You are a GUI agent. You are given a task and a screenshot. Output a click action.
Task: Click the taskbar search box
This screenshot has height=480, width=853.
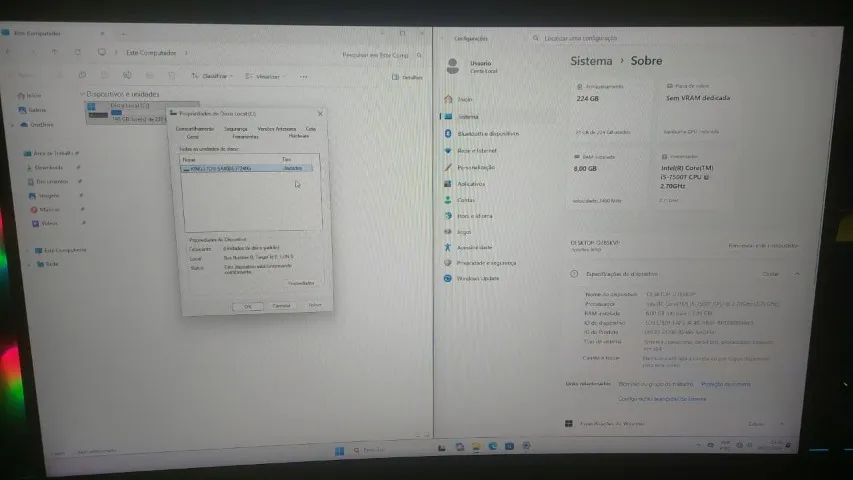[x=389, y=450]
